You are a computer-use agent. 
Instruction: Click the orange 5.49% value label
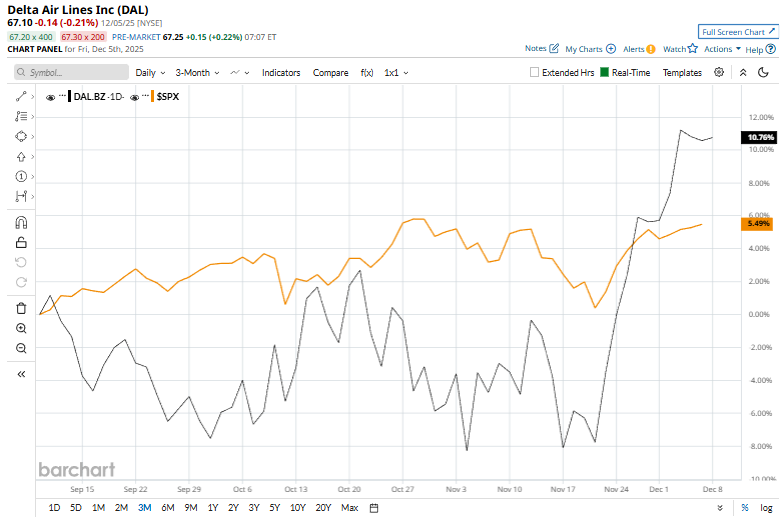[x=757, y=224]
